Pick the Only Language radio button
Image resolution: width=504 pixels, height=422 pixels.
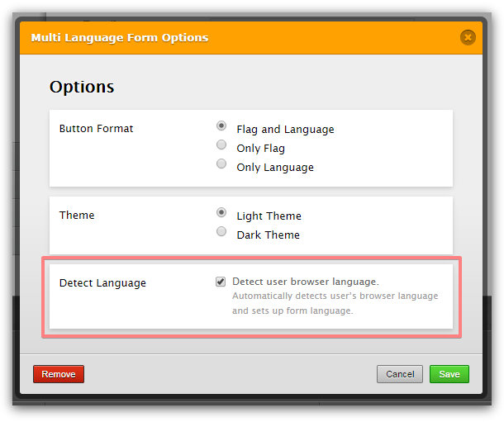tap(221, 164)
